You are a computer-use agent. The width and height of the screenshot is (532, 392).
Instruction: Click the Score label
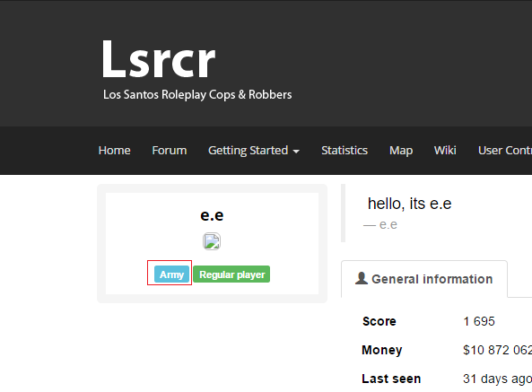[x=379, y=321]
